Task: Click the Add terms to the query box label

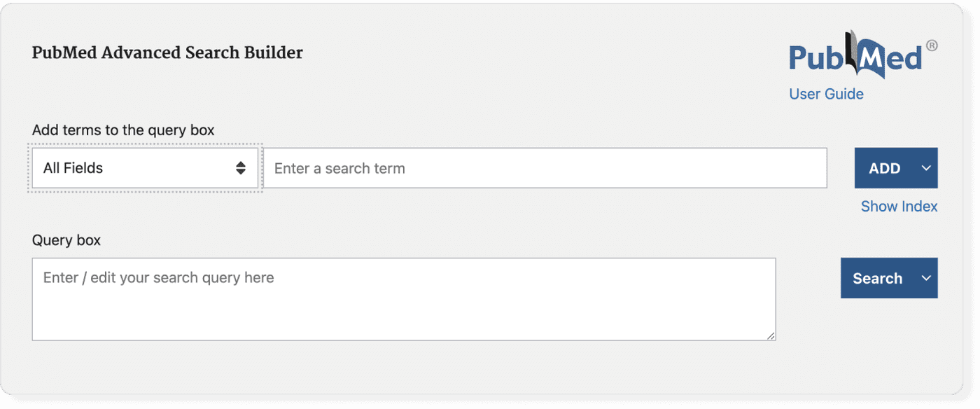Action: [122, 130]
